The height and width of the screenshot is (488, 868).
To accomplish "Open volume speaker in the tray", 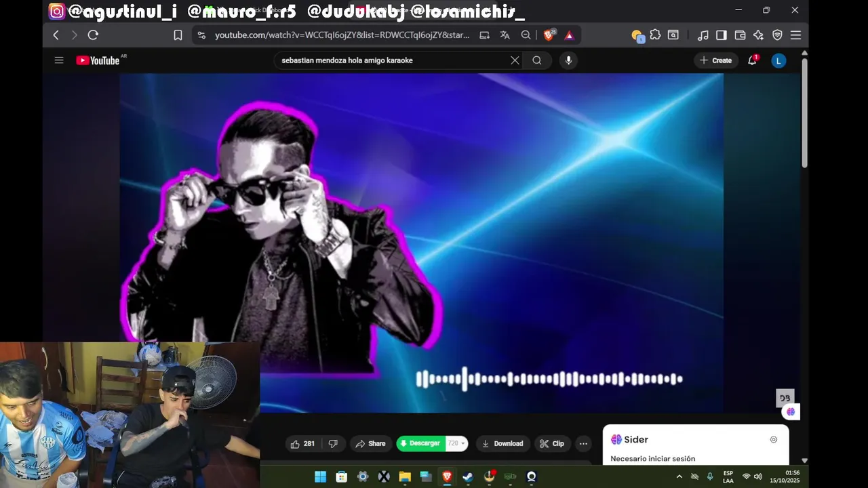I will pyautogui.click(x=758, y=476).
